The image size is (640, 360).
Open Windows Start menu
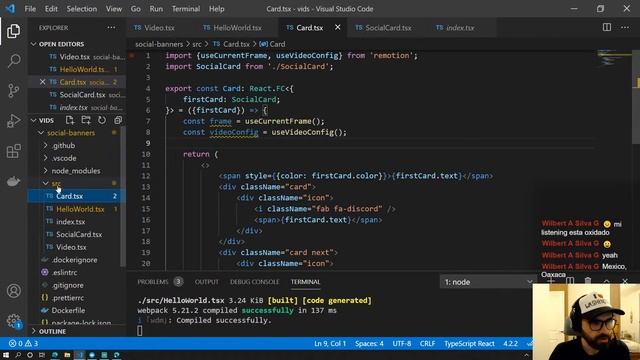click(6, 355)
